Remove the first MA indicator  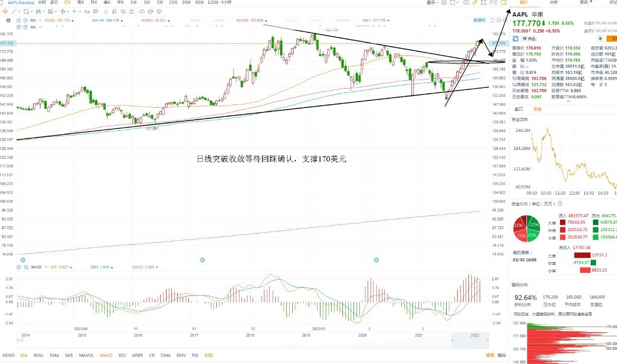(25, 20)
